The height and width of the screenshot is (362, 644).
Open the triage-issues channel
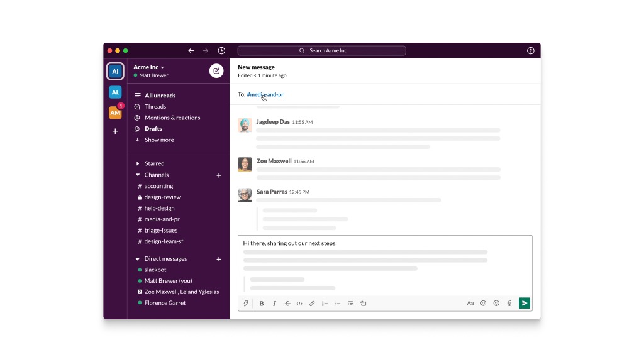160,230
